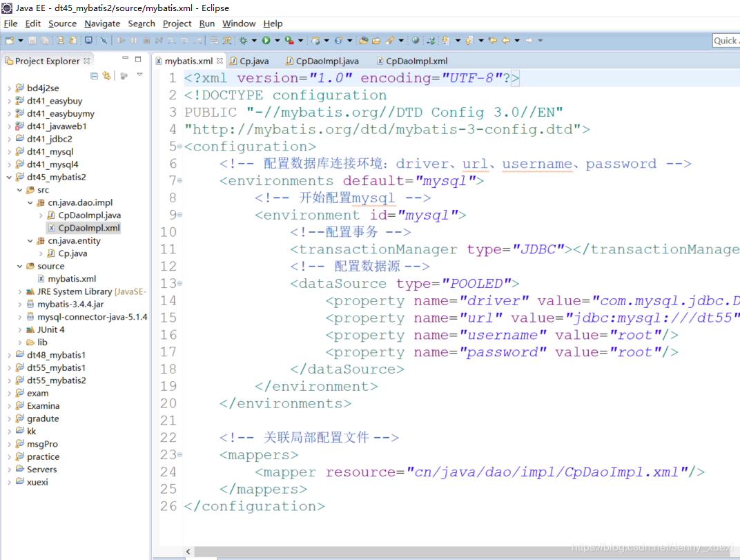Open the Project menu

[177, 23]
